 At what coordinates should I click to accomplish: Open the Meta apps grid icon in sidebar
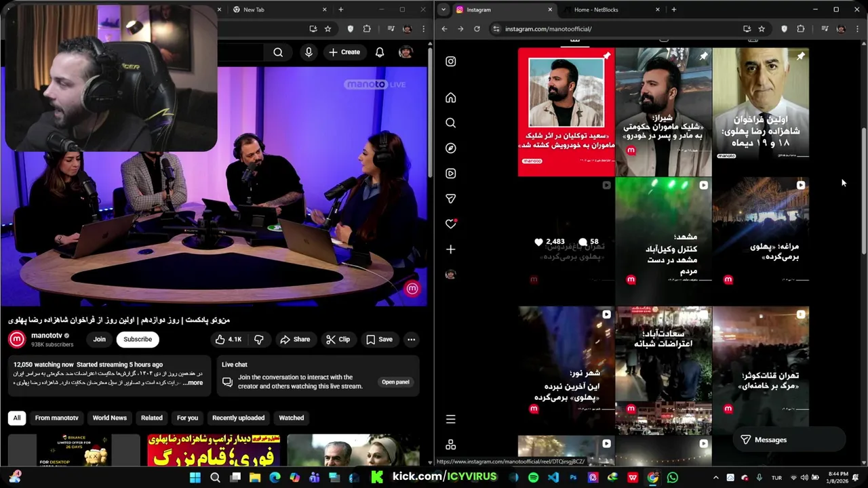click(x=451, y=445)
